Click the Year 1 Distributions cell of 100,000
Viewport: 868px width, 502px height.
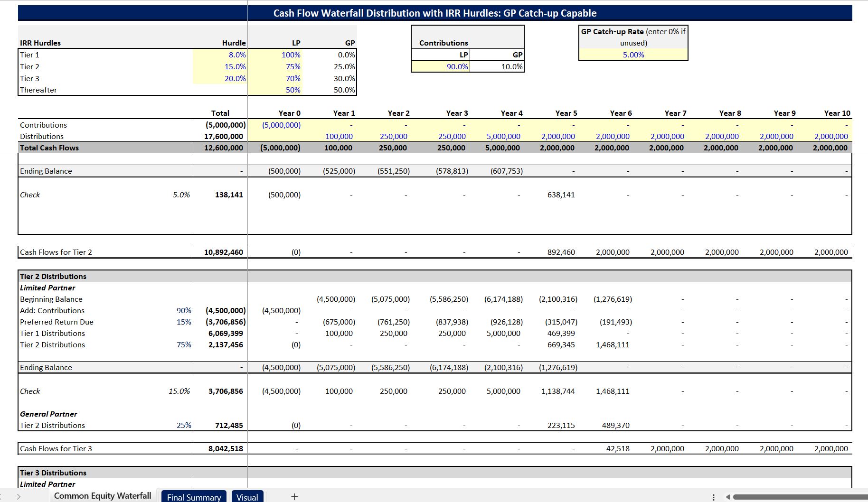340,136
